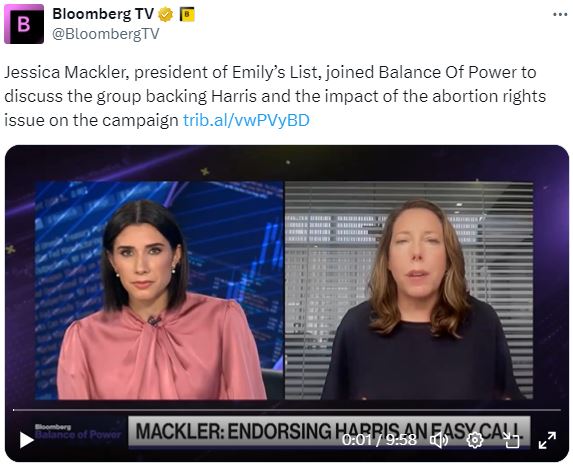This screenshot has height=467, width=573.
Task: Click the purple starry area above the video frames
Action: click(286, 163)
